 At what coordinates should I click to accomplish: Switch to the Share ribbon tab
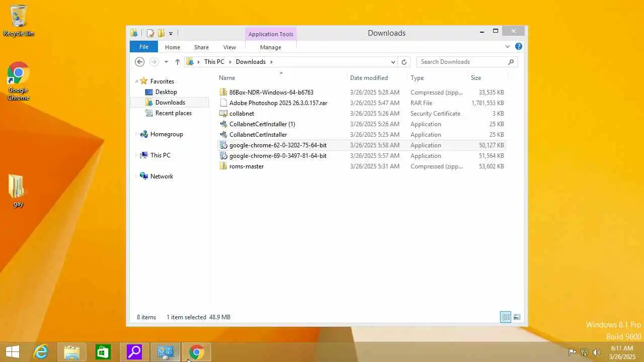click(x=201, y=47)
